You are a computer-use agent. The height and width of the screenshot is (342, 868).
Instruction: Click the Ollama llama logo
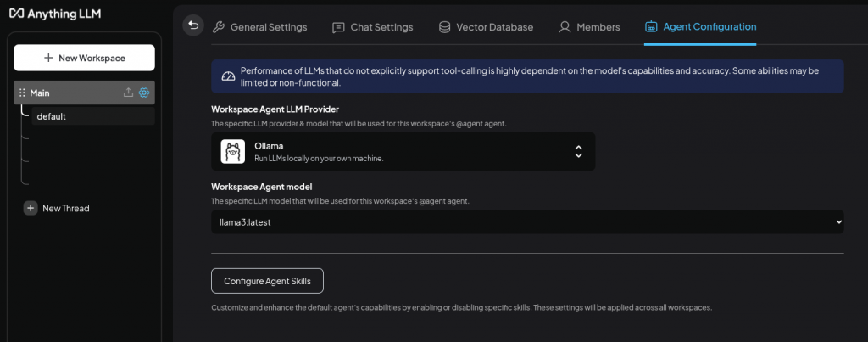click(233, 151)
